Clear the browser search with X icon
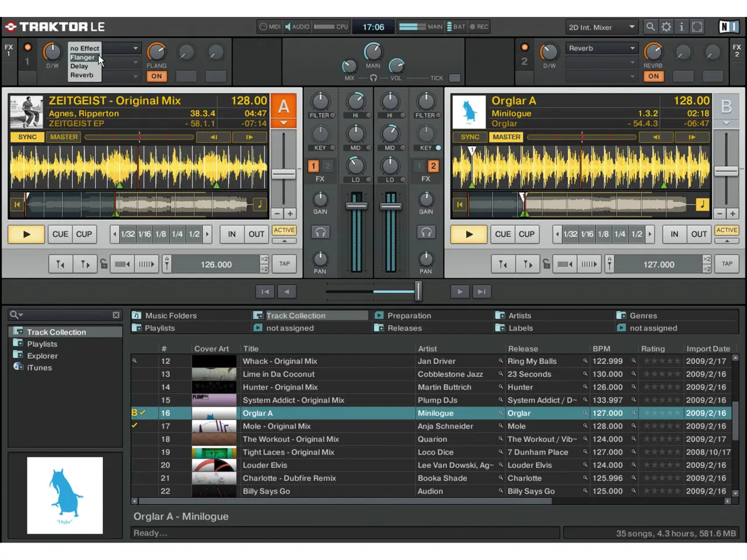This screenshot has height=560, width=747. pos(116,315)
